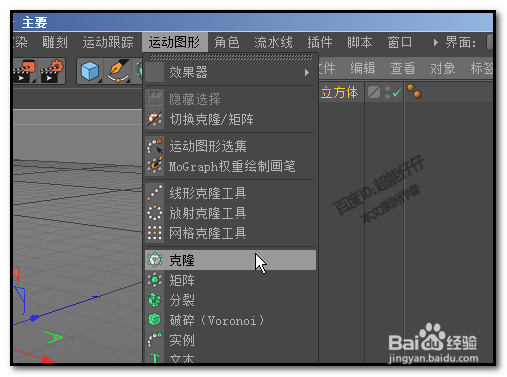507x377 pixels.
Task: Open the 脚本 menu
Action: point(360,42)
